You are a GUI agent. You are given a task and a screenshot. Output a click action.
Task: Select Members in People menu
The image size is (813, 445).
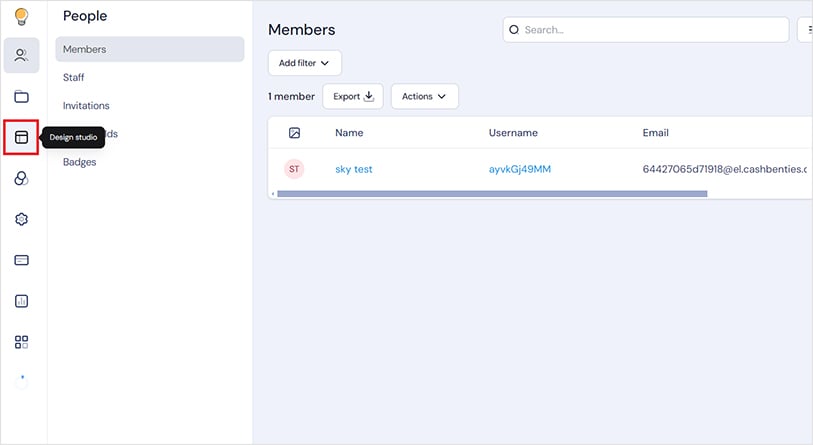tap(150, 49)
